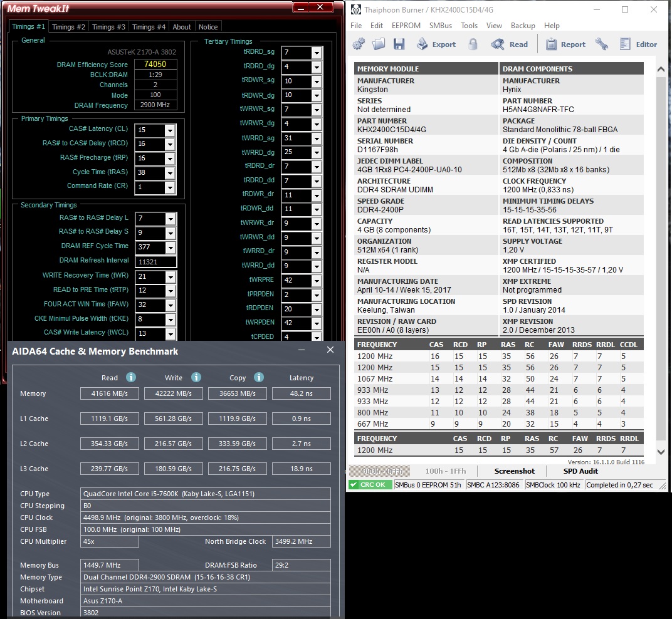Expand the tWRRD_sg tertiary timing dropdown
The width and height of the screenshot is (672, 619).
coord(317,138)
